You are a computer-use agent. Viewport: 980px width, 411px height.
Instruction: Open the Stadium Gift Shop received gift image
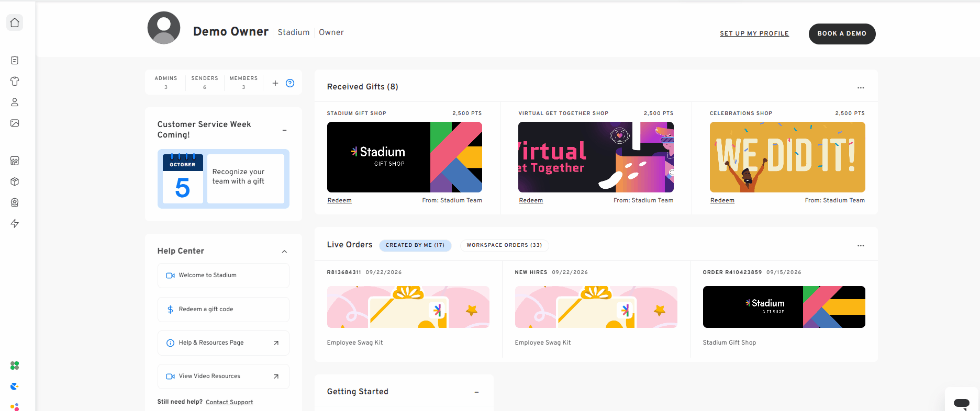(x=405, y=157)
